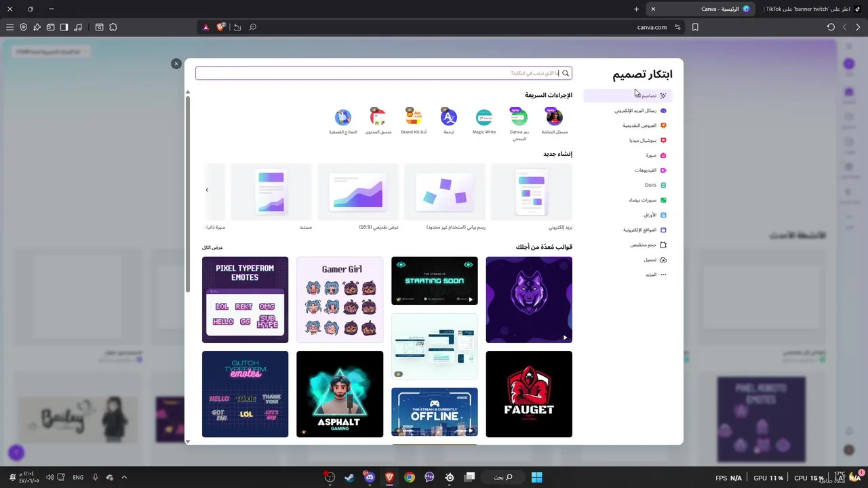Show hidden system tray icons

[123, 477]
